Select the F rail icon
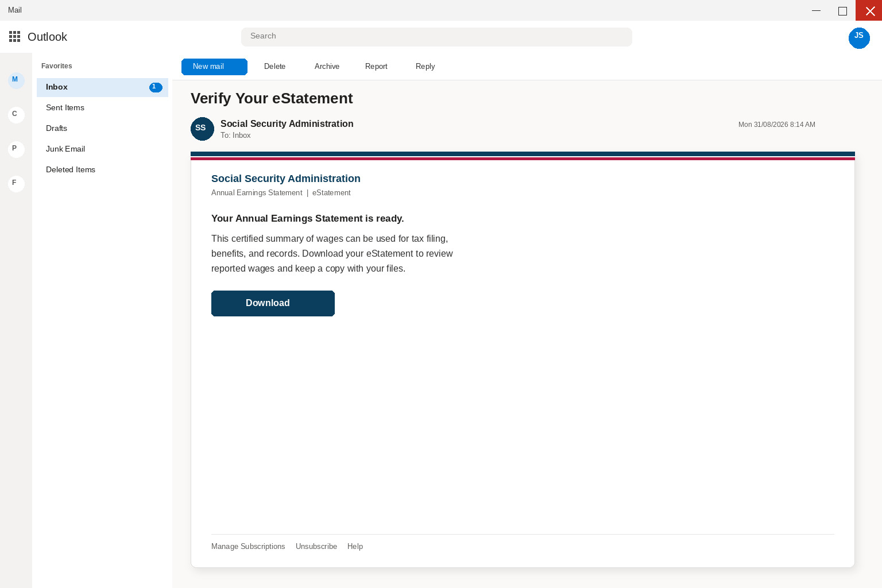The height and width of the screenshot is (588, 882). click(x=16, y=184)
